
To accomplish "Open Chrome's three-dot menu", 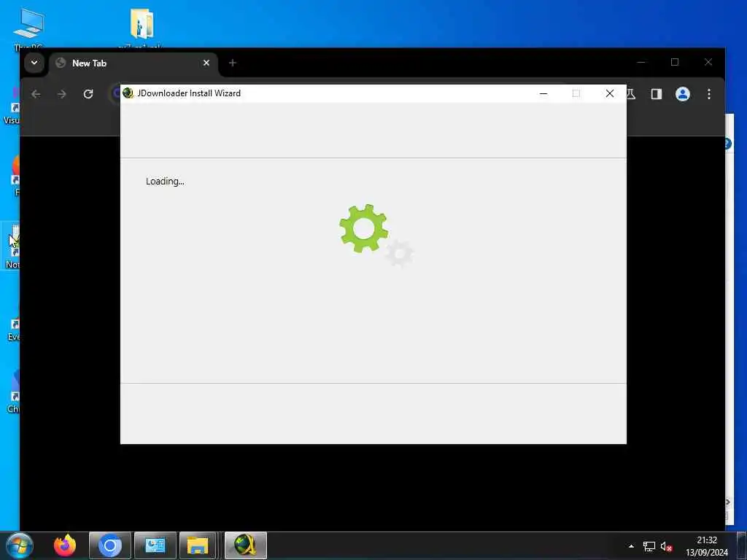I will click(x=709, y=94).
